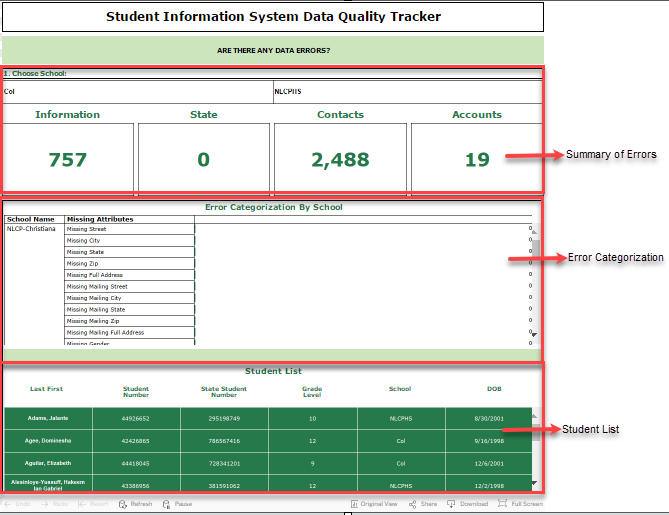Click state student number 295198749
669x515 pixels.
224,419
